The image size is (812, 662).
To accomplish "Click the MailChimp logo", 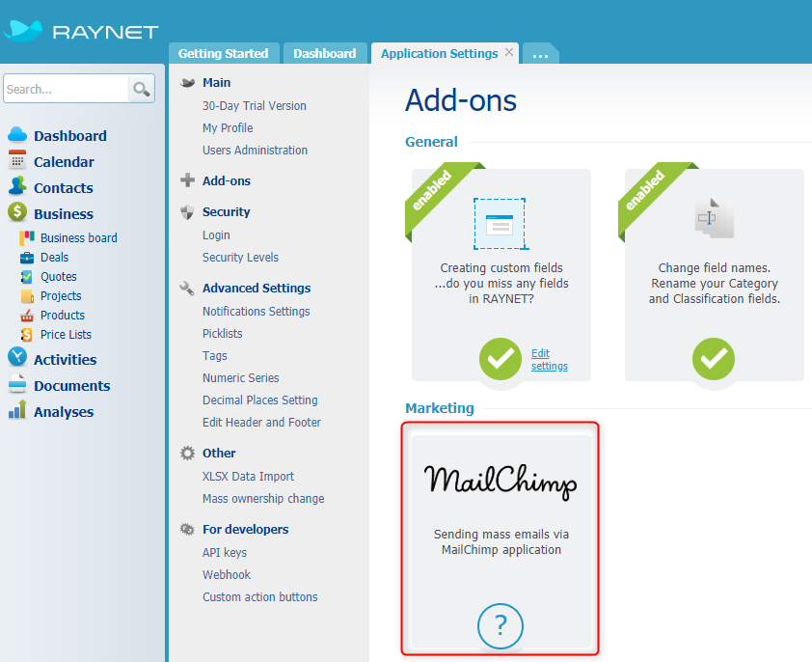I will 501,482.
